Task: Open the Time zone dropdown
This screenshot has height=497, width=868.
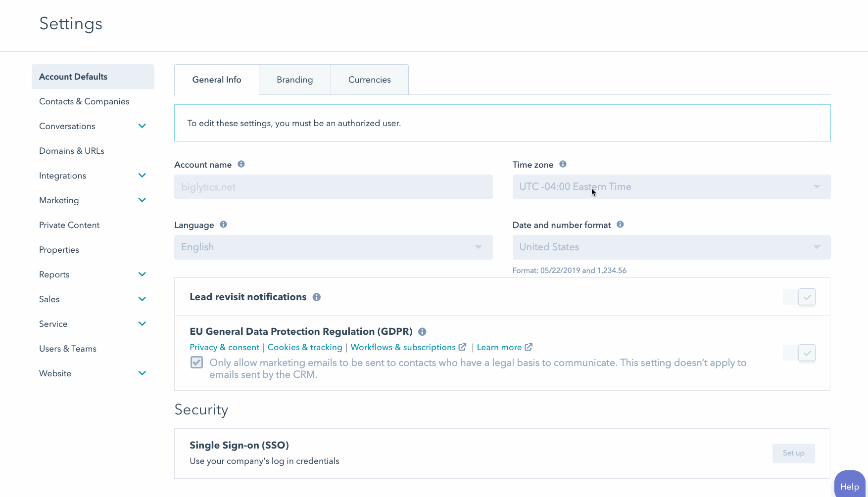Action: coord(671,187)
